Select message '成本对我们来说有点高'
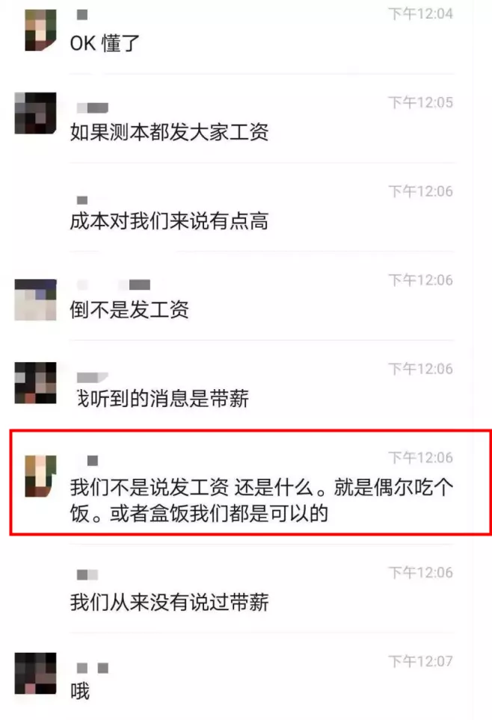Screen dimensions: 492x720 (x=169, y=221)
